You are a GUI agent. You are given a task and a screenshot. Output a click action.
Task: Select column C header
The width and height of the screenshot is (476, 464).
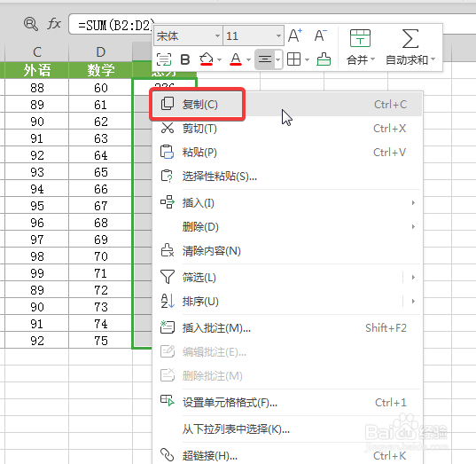coord(36,52)
